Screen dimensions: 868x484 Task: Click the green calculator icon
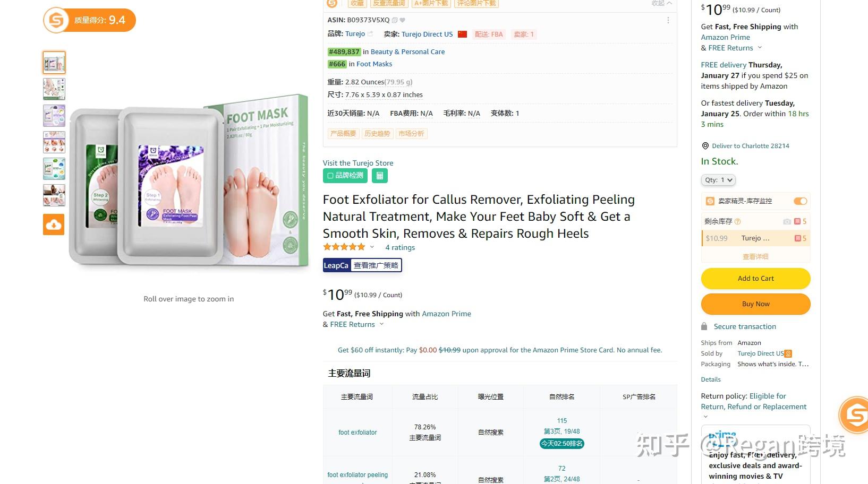[x=379, y=176]
